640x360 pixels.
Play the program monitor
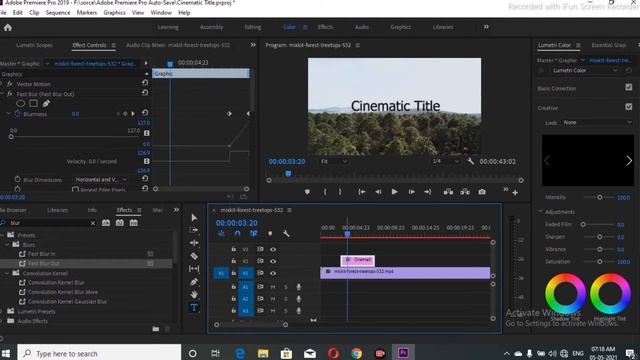tap(394, 192)
